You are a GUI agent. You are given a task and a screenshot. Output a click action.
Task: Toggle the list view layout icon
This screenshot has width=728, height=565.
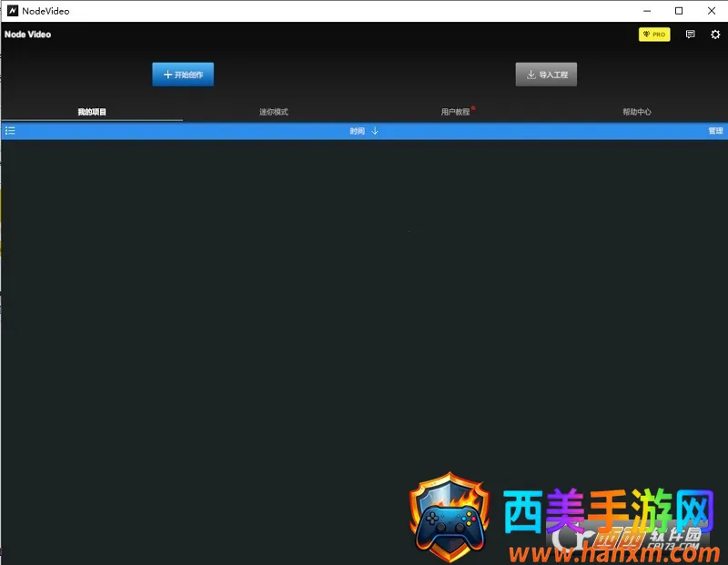click(x=10, y=131)
